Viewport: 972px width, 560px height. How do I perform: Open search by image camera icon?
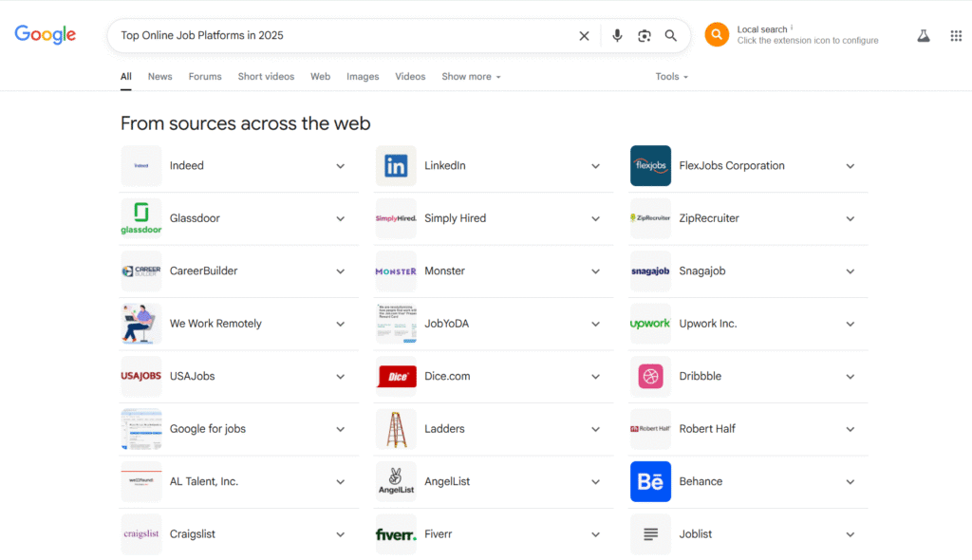(x=645, y=36)
